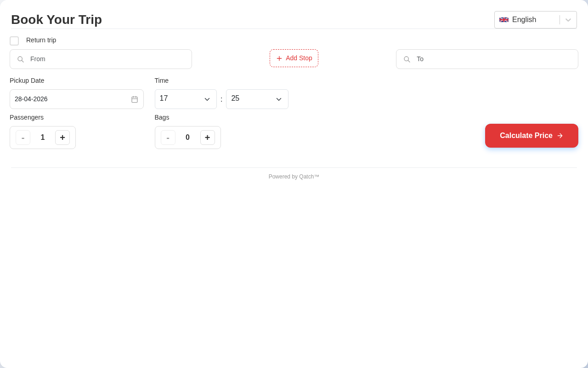This screenshot has height=368, width=588.
Task: Click the Pickup Date field 28-04-2026
Action: click(69, 99)
